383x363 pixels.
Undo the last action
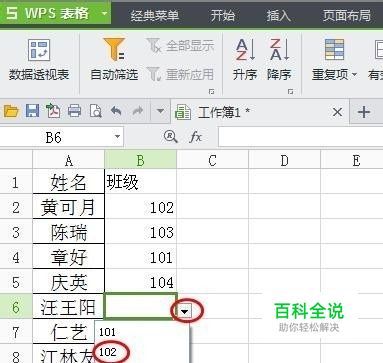(x=116, y=111)
